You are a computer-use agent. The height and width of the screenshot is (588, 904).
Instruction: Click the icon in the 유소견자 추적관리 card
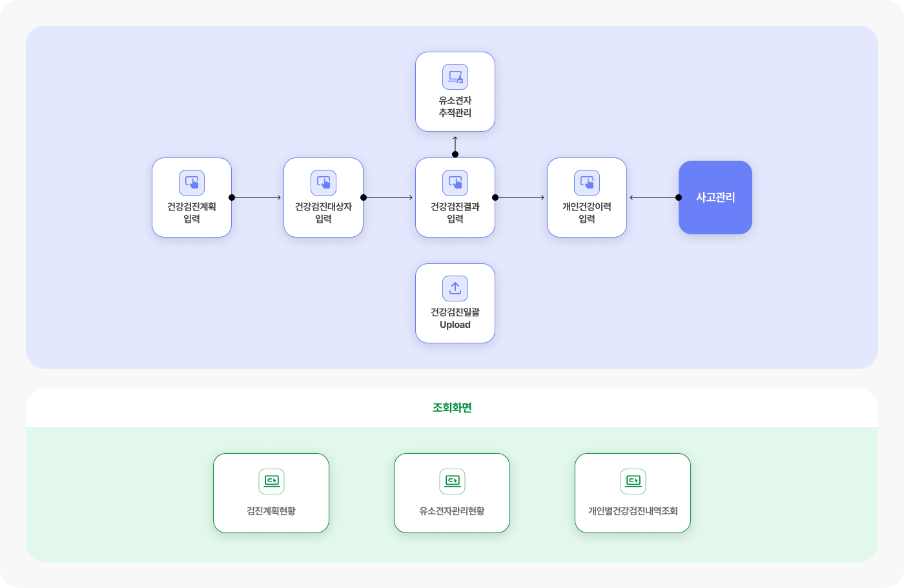[455, 77]
